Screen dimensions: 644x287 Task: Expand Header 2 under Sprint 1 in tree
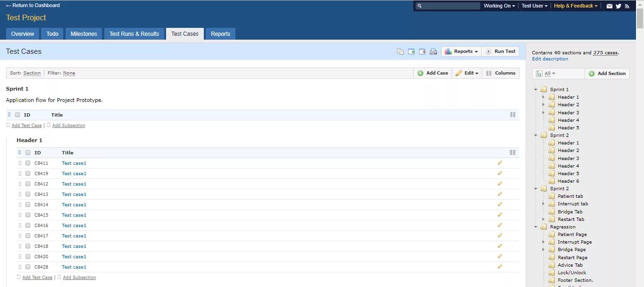pyautogui.click(x=544, y=105)
